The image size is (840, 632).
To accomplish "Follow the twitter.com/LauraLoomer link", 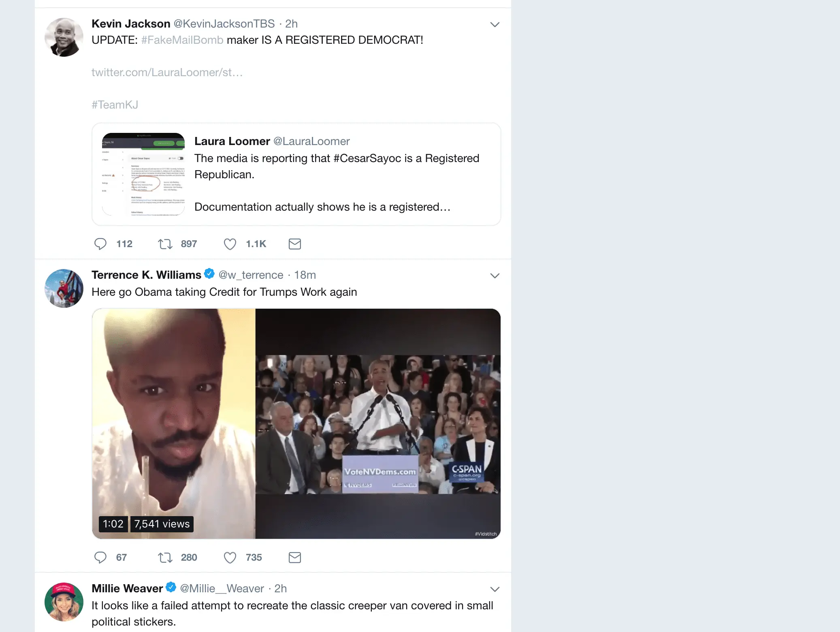I will [167, 73].
